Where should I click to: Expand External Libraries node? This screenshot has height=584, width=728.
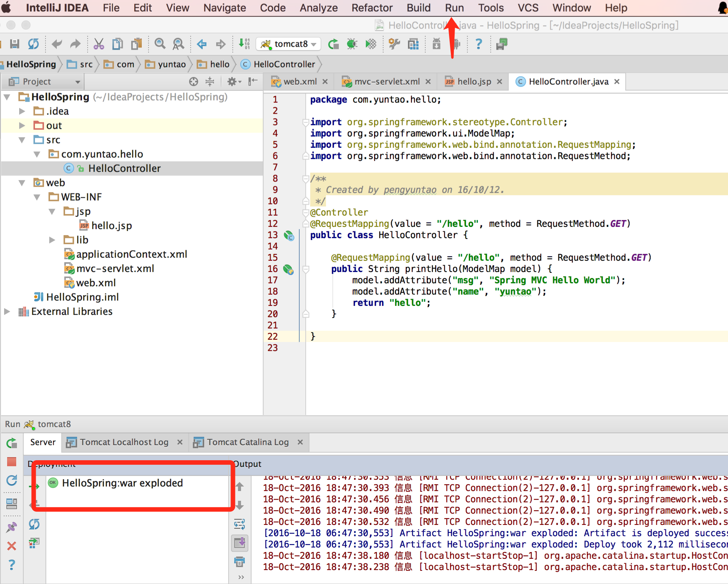click(7, 312)
